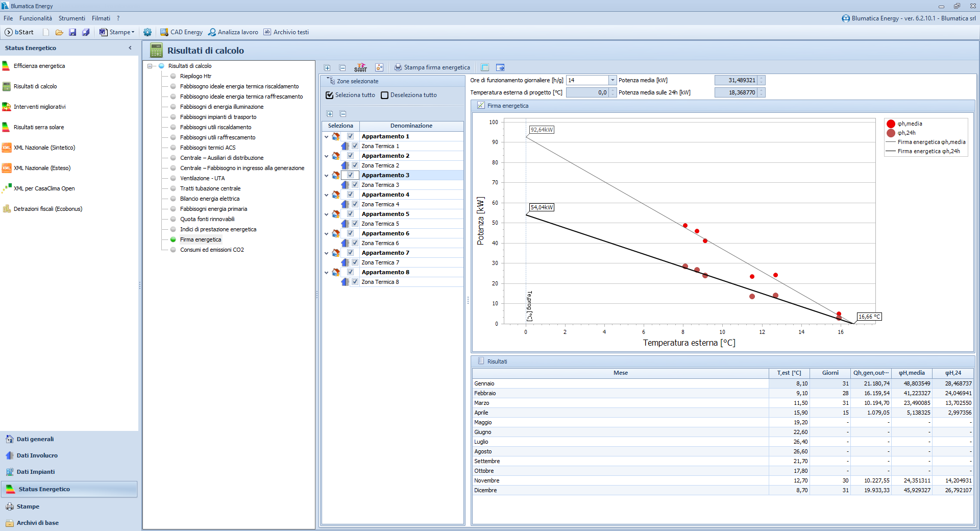The width and height of the screenshot is (980, 531).
Task: Open the Ore di funzionamento giornaliere dropdown
Action: 612,80
